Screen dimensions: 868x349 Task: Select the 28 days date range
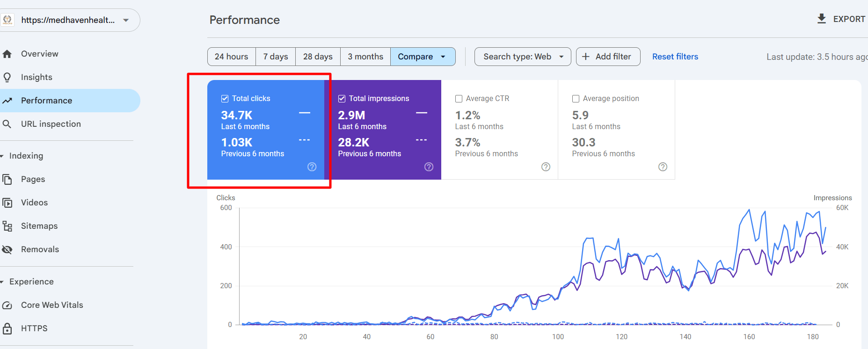pyautogui.click(x=318, y=57)
